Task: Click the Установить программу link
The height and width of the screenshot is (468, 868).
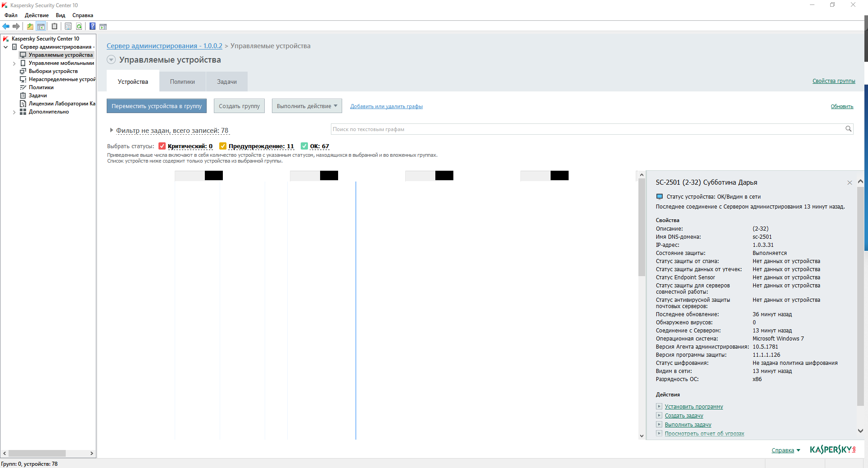Action: (x=694, y=407)
